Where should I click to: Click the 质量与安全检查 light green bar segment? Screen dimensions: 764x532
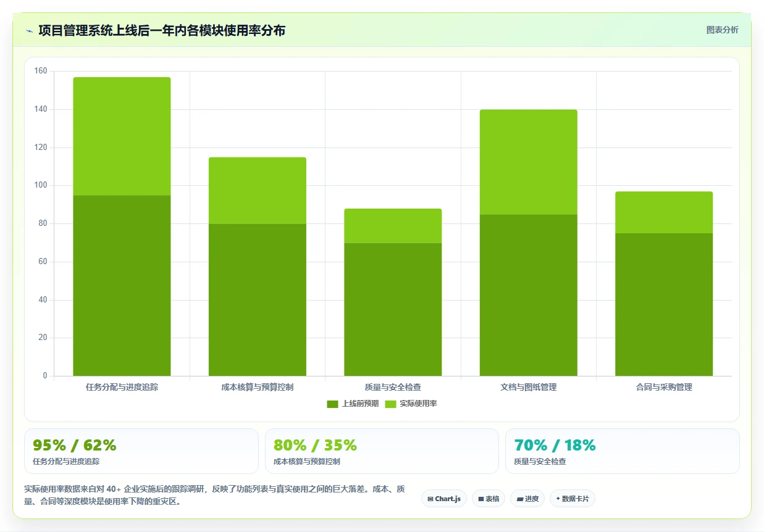(x=393, y=226)
